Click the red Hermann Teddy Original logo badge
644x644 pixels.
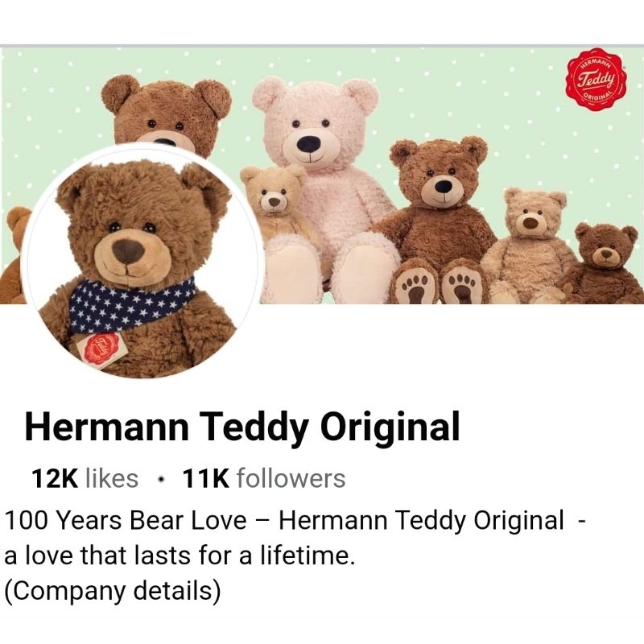(597, 80)
